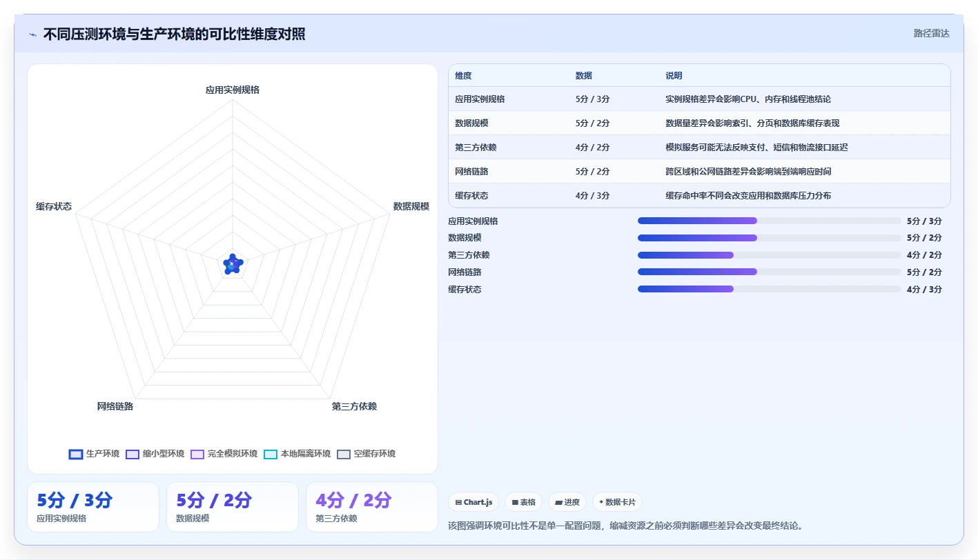This screenshot has height=560, width=978.
Task: Select the 表格 chip
Action: click(x=524, y=502)
